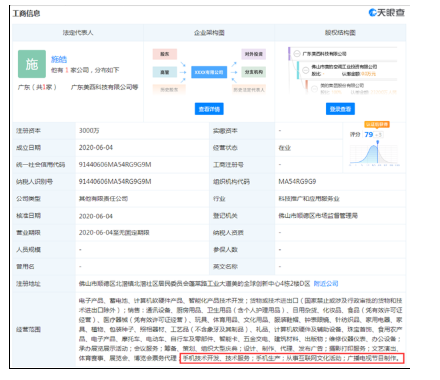
Task: Click the 在业 operating status value
Action: coord(285,148)
